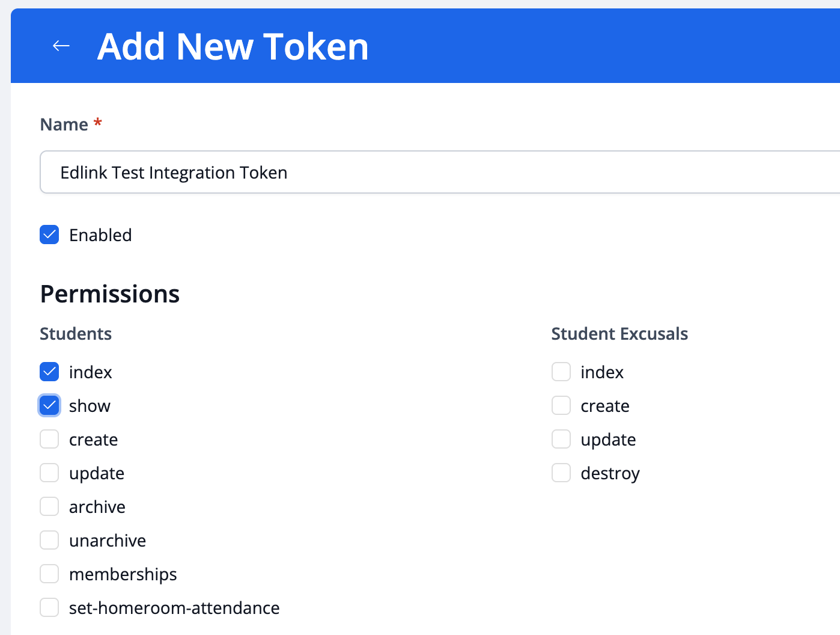The image size is (840, 635).
Task: Click the back arrow icon in header
Action: (x=61, y=46)
